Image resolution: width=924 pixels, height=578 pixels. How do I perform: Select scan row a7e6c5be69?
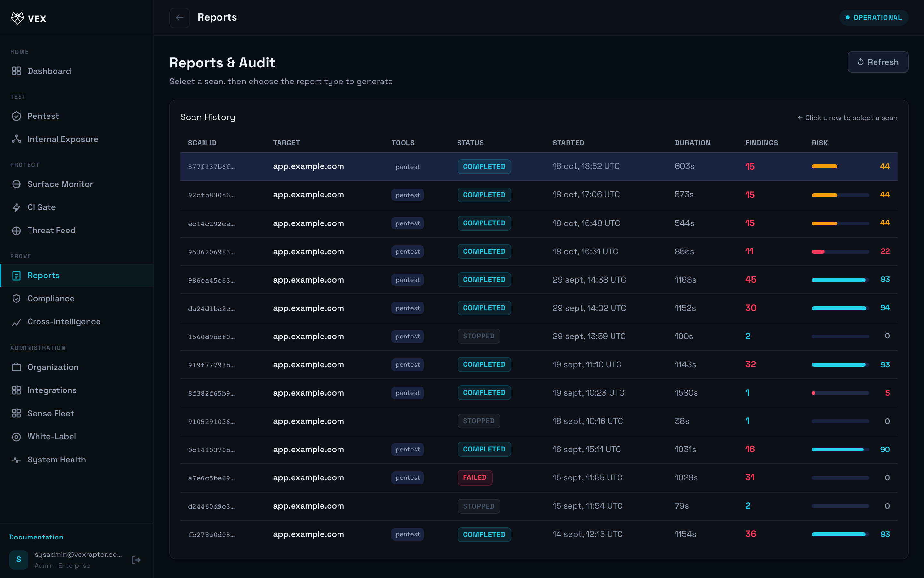(x=539, y=478)
